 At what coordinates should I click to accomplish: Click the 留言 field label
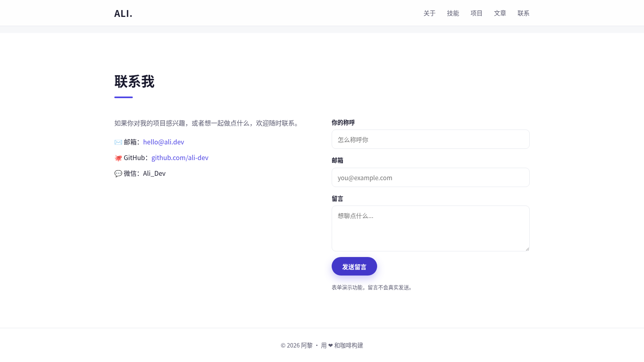point(337,199)
